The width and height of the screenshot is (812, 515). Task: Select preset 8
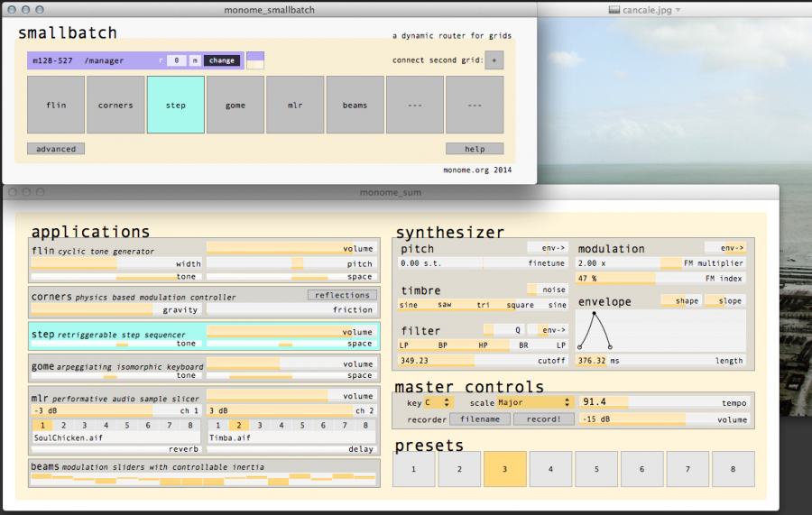click(733, 469)
